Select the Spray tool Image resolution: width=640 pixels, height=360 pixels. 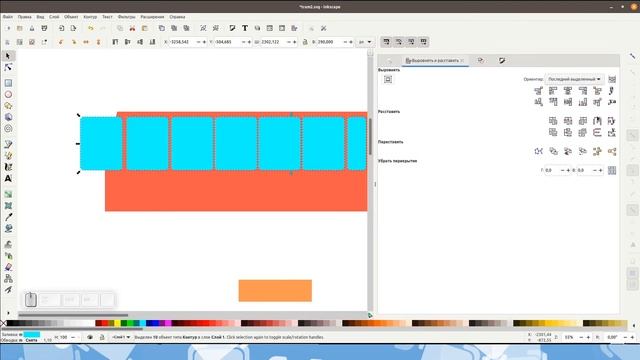click(x=8, y=256)
